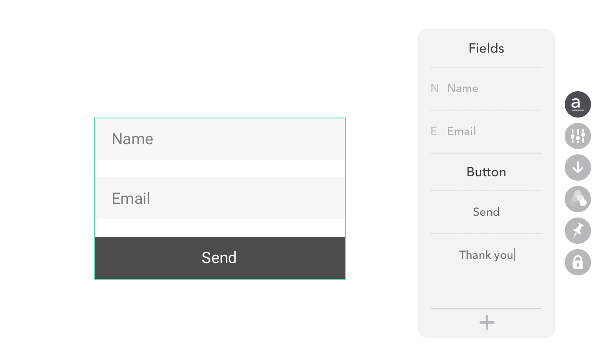
Task: Focus the Name input in the form preview
Action: point(220,139)
